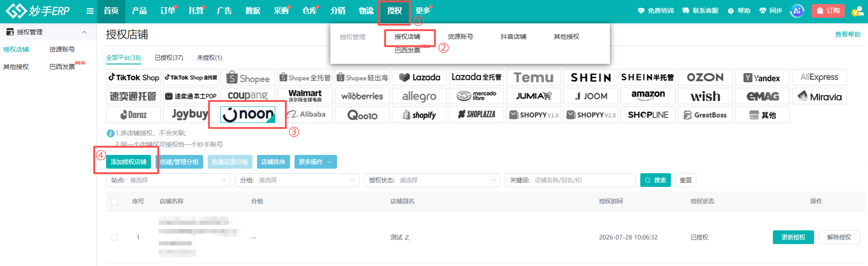
Task: Click 更新授权 for store row 1
Action: (793, 237)
